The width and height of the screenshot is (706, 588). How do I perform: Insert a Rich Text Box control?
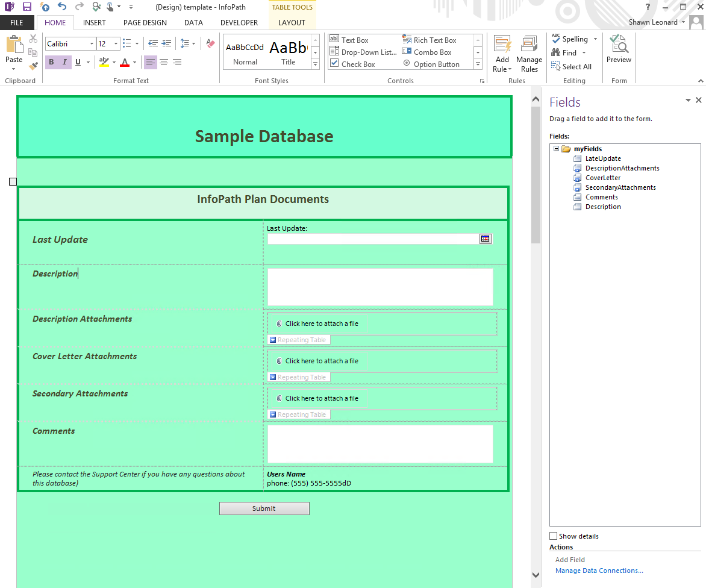[x=430, y=40]
